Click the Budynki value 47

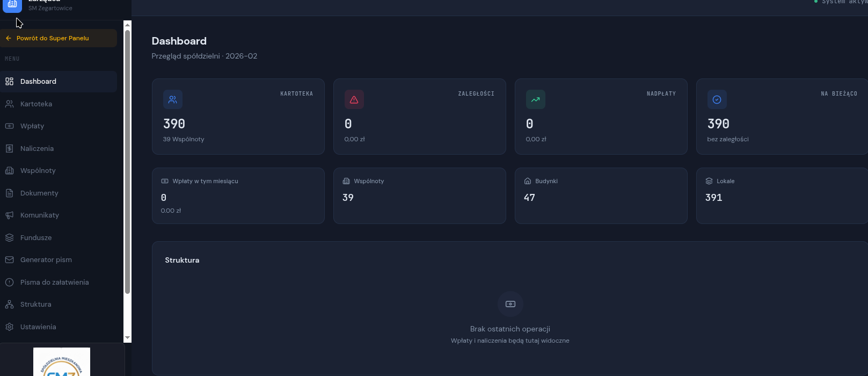[529, 198]
